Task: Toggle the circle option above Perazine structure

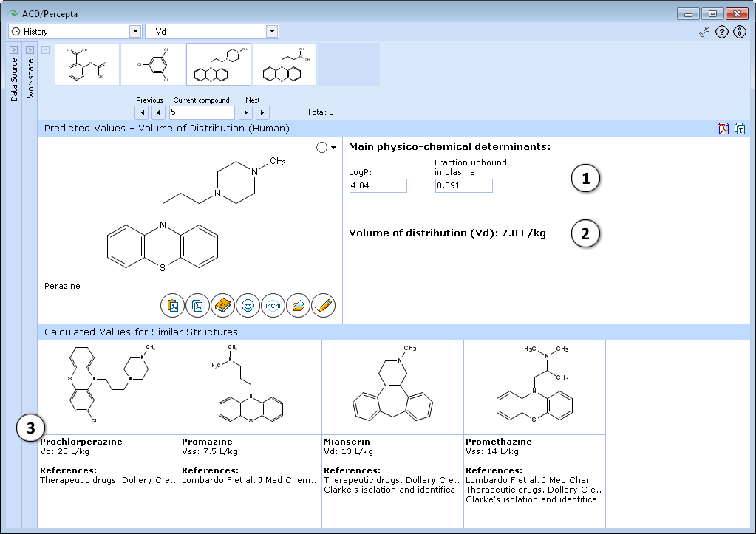Action: point(322,148)
